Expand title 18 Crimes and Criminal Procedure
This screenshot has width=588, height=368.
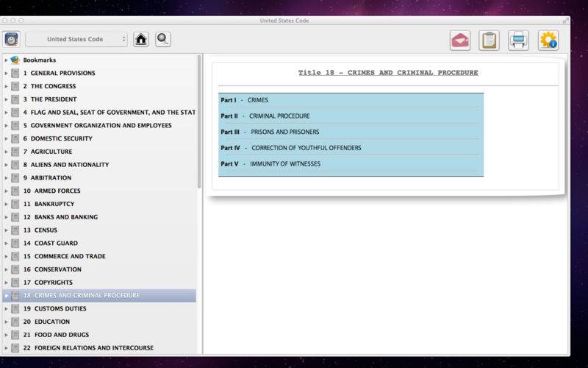[6, 296]
